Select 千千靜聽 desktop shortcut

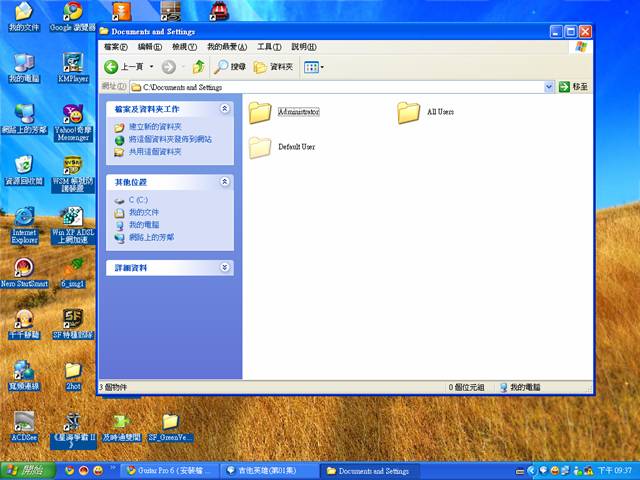(x=24, y=324)
